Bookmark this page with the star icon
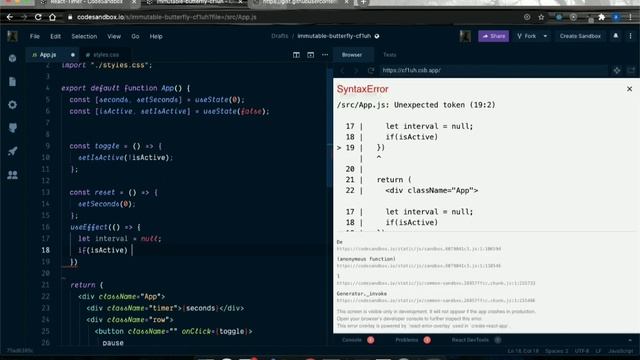Viewport: 640px width, 360px height. pyautogui.click(x=541, y=17)
